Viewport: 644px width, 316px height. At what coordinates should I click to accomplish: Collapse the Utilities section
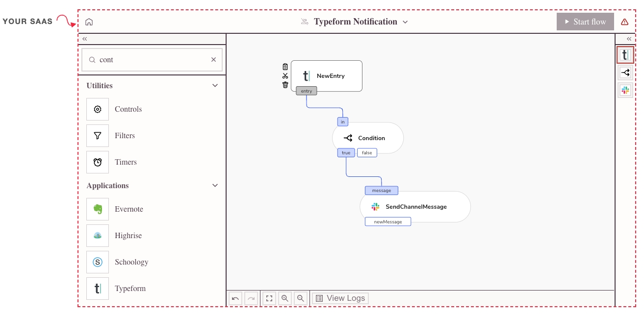point(214,86)
